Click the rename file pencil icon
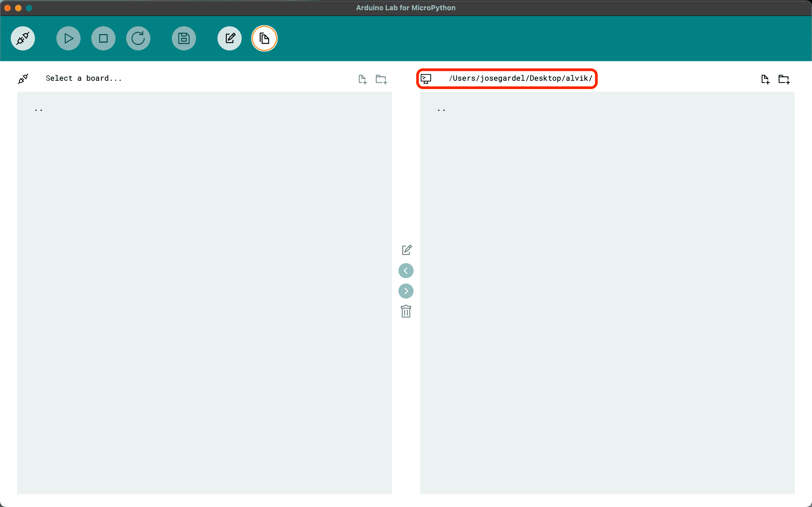 (406, 250)
